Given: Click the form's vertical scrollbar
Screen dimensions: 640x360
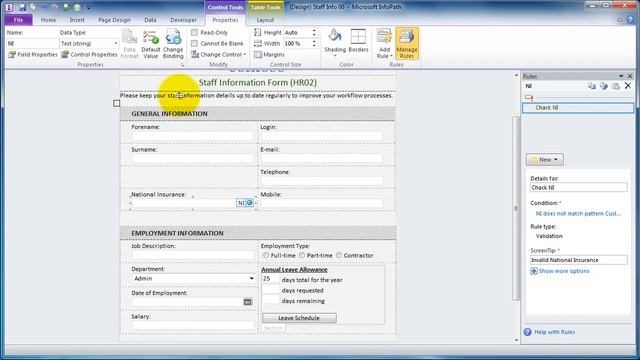Looking at the screenshot, I should (516, 208).
